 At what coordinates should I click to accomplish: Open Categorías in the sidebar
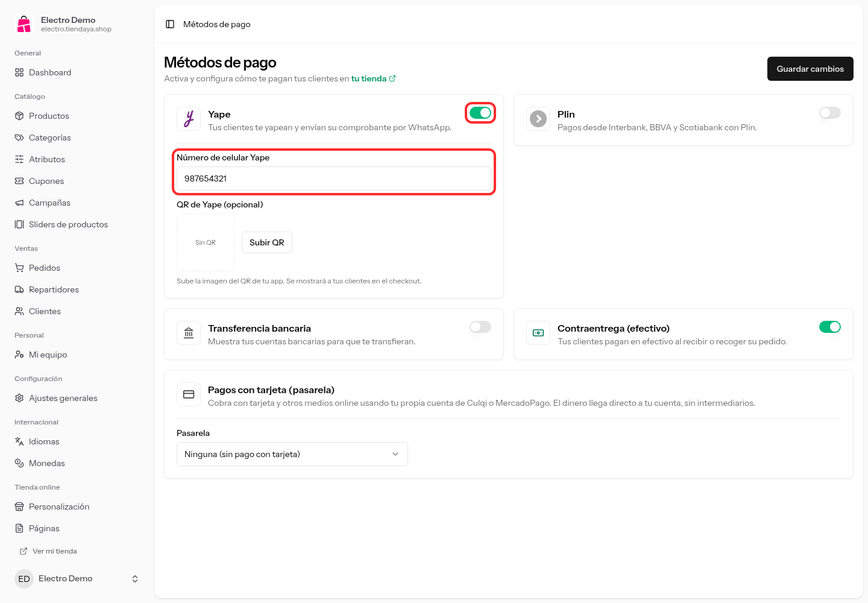coord(77,137)
